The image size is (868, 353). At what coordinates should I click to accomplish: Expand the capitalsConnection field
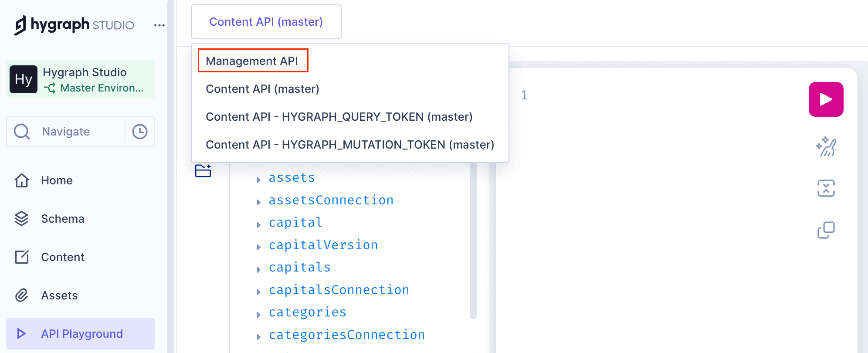258,292
